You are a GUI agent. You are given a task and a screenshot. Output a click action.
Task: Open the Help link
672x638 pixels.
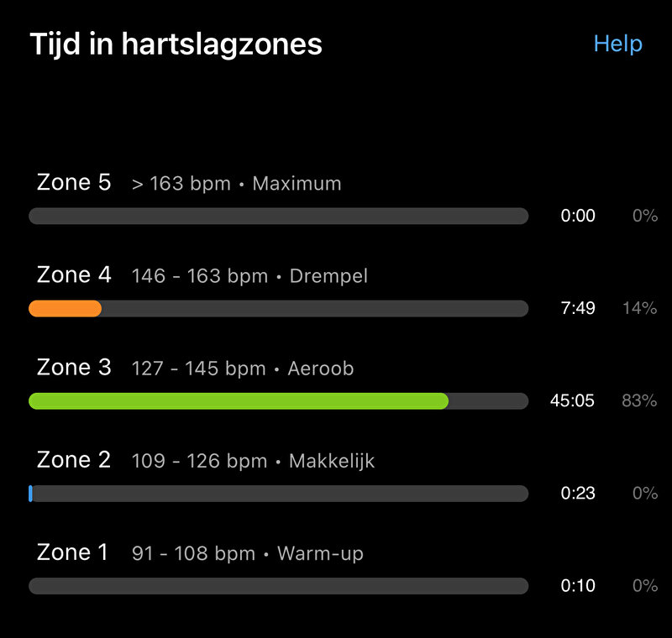(617, 44)
